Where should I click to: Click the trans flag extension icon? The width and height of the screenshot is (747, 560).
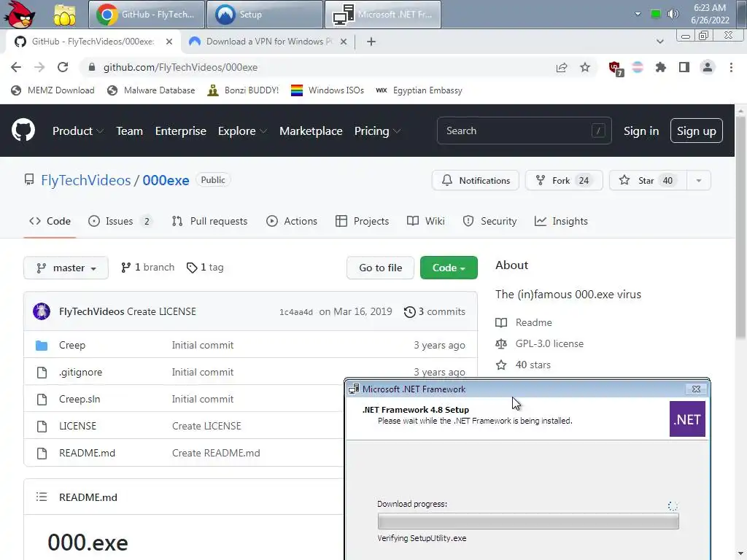pyautogui.click(x=638, y=67)
